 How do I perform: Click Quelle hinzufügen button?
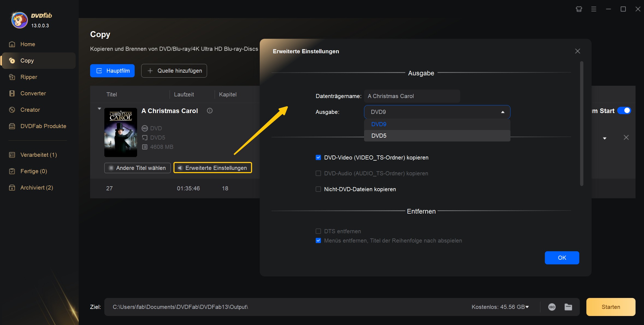[174, 71]
